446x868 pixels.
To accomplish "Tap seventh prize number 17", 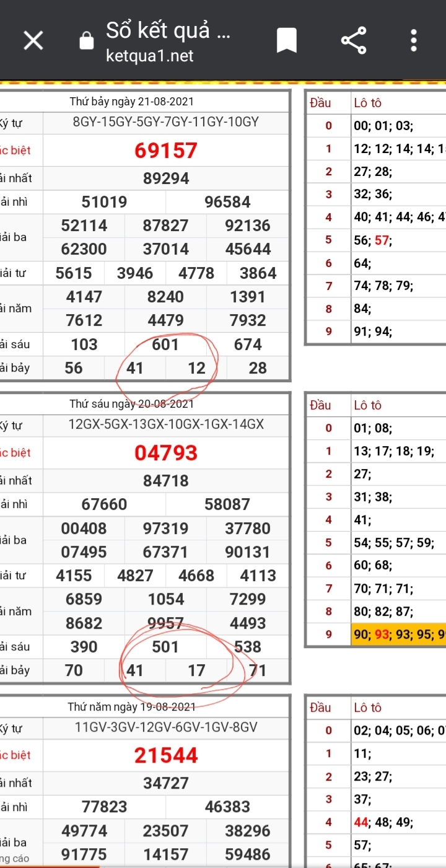I will (x=196, y=670).
